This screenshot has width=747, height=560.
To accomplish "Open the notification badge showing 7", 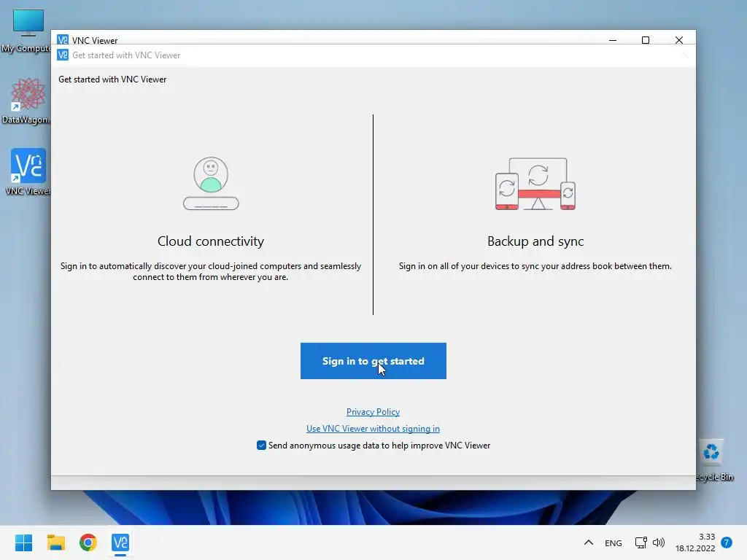I will coord(727,542).
